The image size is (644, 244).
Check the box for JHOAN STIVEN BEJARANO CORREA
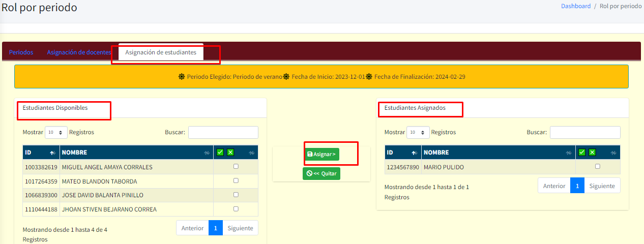coord(236,209)
